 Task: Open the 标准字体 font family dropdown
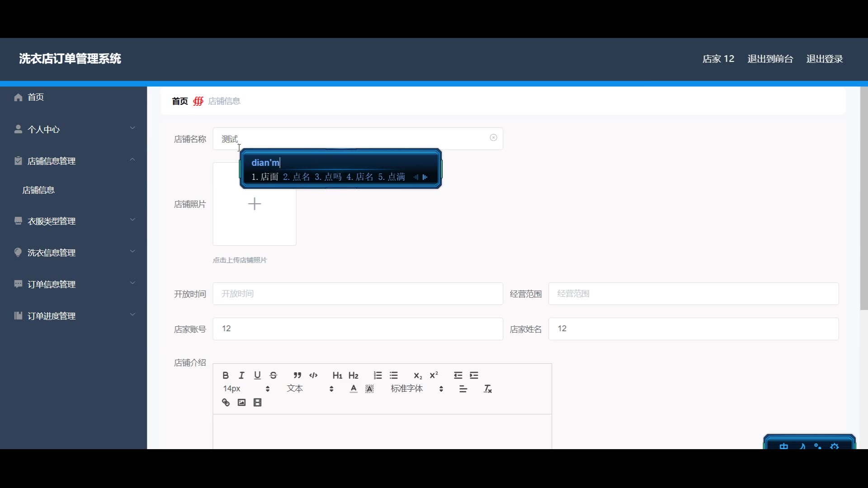click(416, 389)
